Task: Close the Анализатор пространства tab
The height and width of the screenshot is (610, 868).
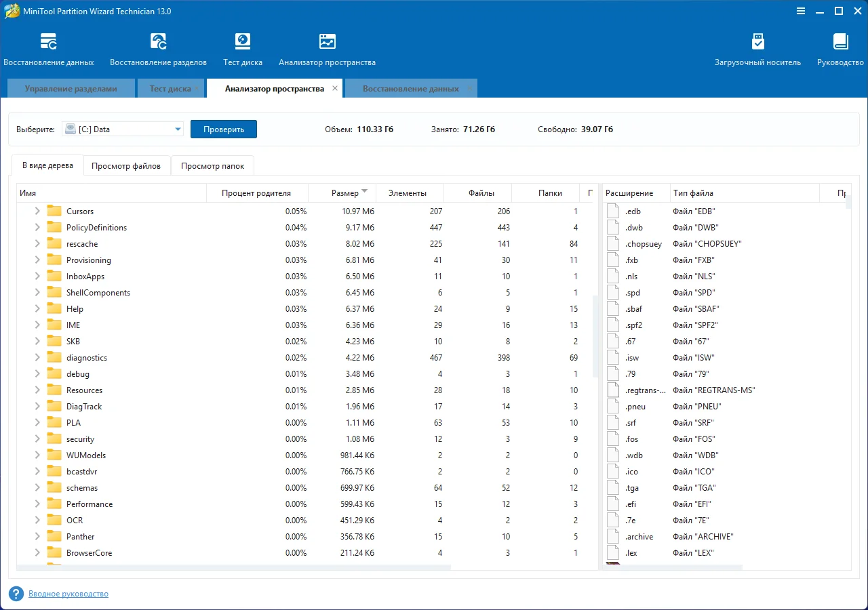Action: coord(335,89)
